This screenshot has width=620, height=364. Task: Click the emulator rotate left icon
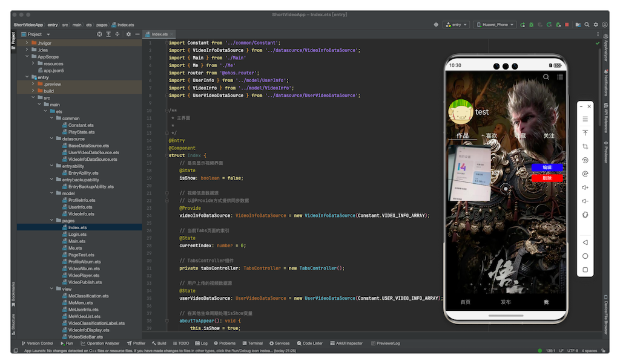pos(585,160)
